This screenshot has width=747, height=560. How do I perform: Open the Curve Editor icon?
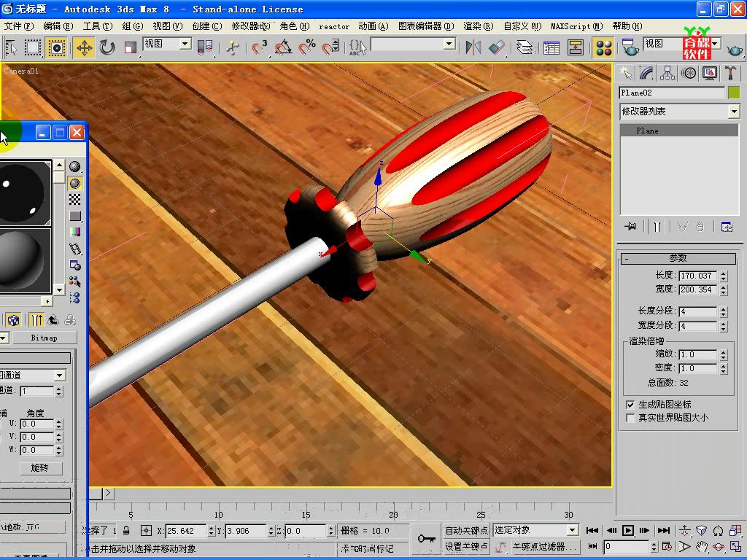click(551, 47)
